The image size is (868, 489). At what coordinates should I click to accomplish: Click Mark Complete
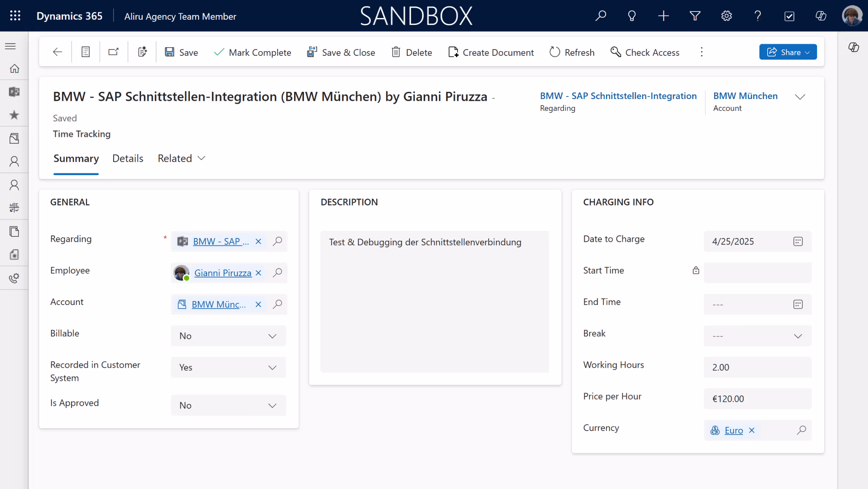click(x=252, y=52)
